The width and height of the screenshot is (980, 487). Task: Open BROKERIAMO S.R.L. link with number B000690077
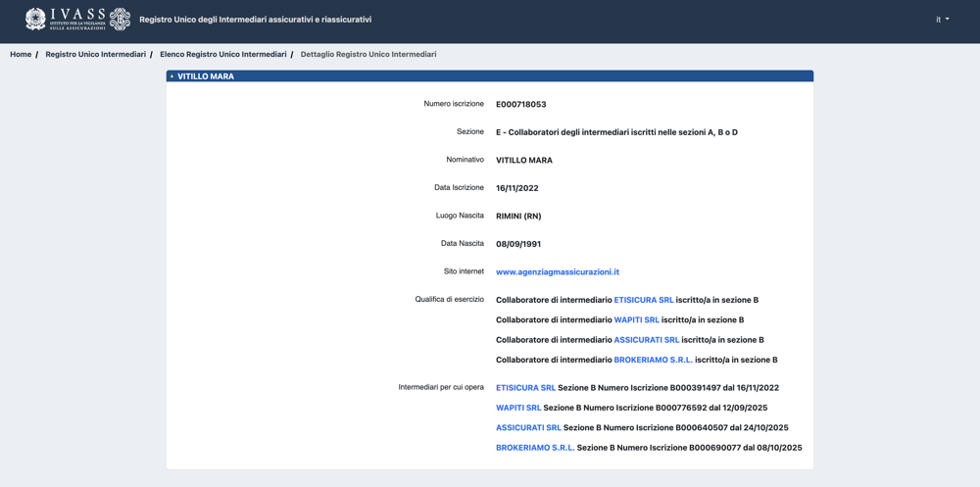pyautogui.click(x=535, y=448)
